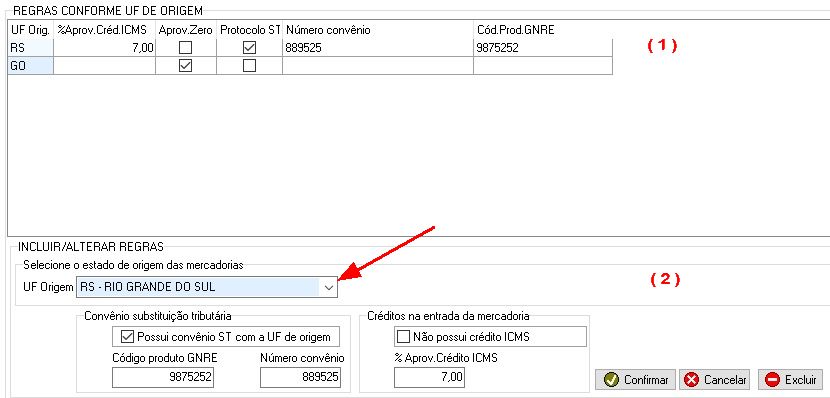The width and height of the screenshot is (830, 398).
Task: Click the Cód.Prod.GNRE column header
Action: 543,30
